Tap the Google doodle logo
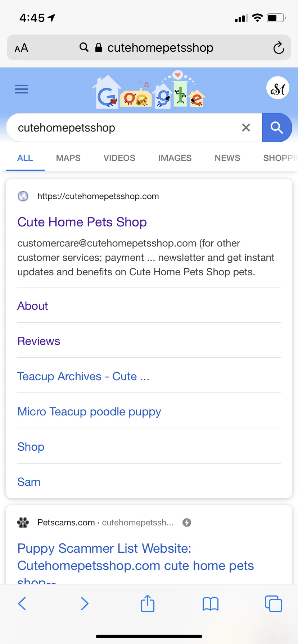The image size is (298, 644). [x=149, y=90]
